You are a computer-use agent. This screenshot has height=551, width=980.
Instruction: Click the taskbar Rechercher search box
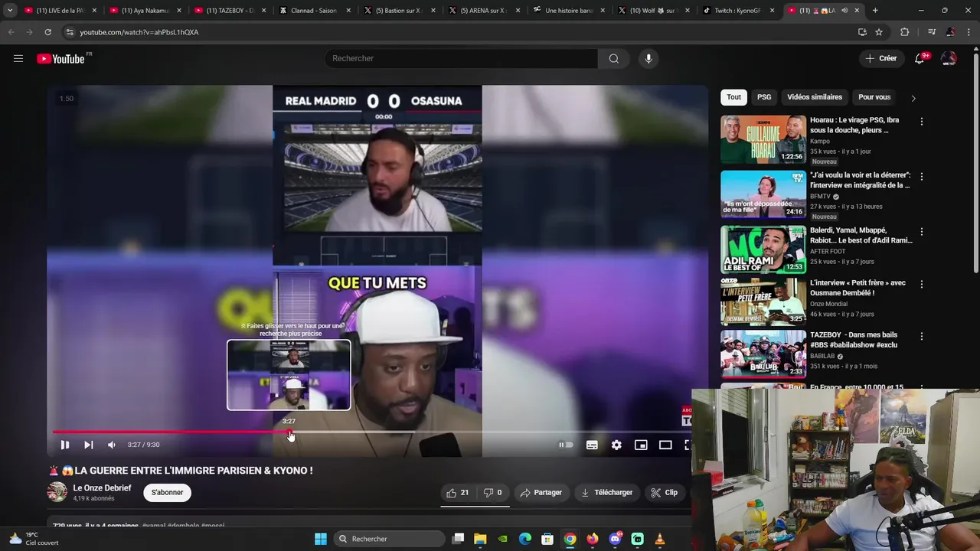390,539
